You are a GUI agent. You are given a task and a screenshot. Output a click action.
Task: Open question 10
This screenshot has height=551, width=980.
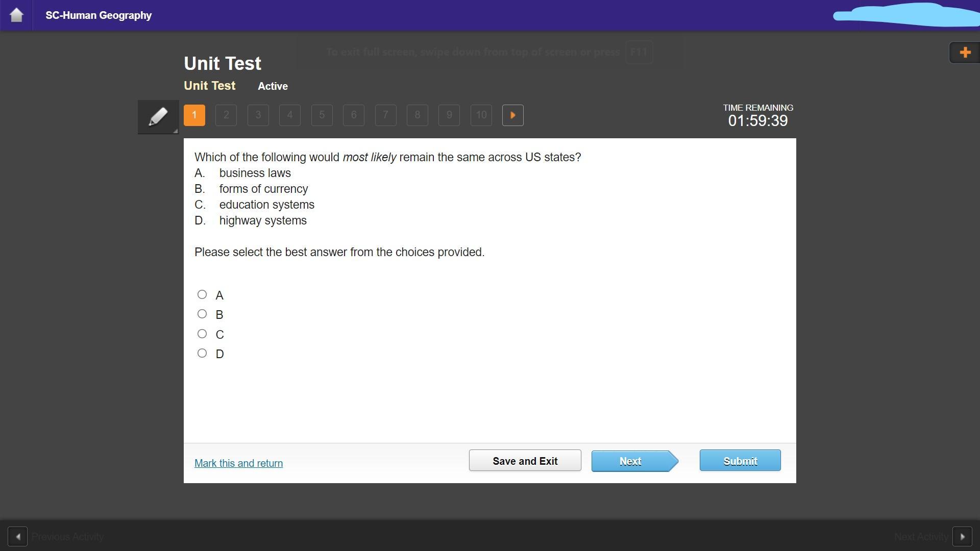pyautogui.click(x=481, y=115)
